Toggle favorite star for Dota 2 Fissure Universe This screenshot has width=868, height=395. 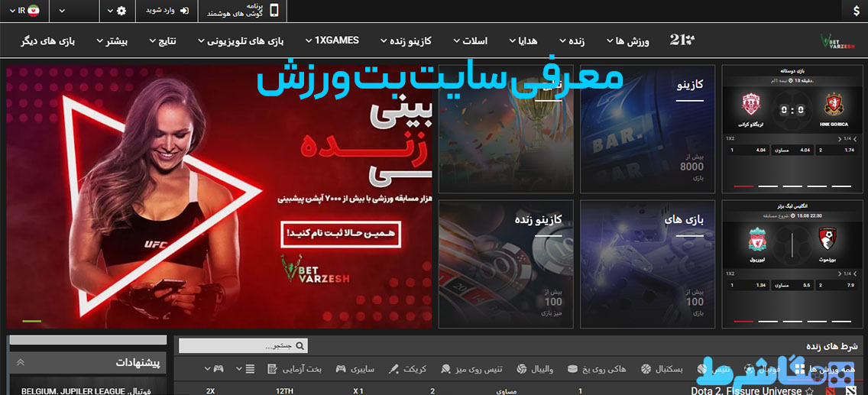pos(809,391)
